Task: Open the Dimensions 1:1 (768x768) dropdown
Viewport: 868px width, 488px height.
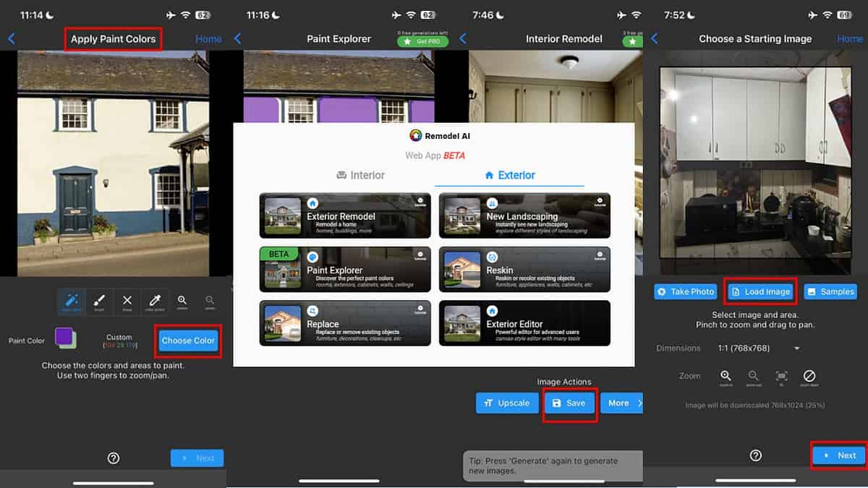Action: tap(758, 348)
